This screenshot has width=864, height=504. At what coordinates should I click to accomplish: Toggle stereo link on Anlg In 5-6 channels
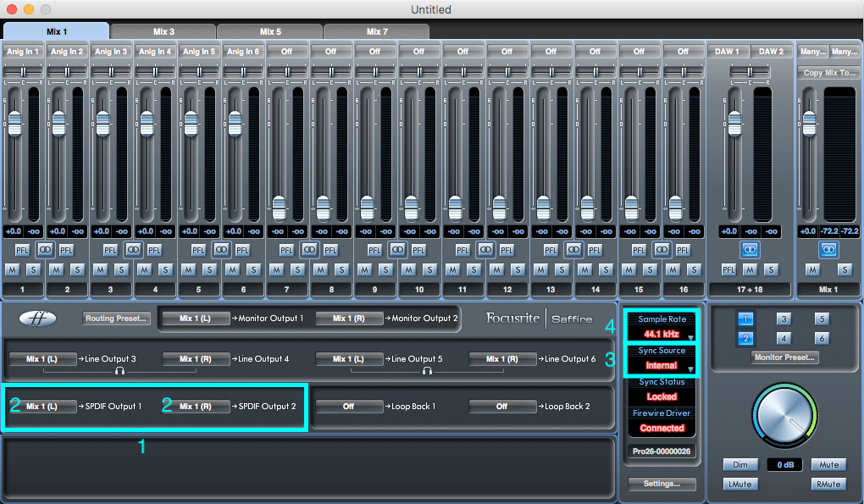[221, 250]
